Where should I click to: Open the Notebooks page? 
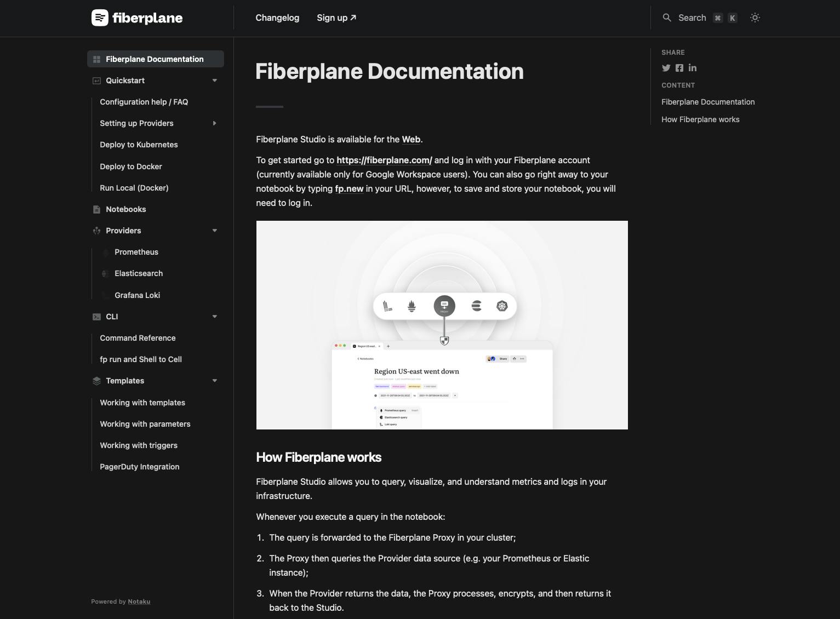click(x=126, y=209)
